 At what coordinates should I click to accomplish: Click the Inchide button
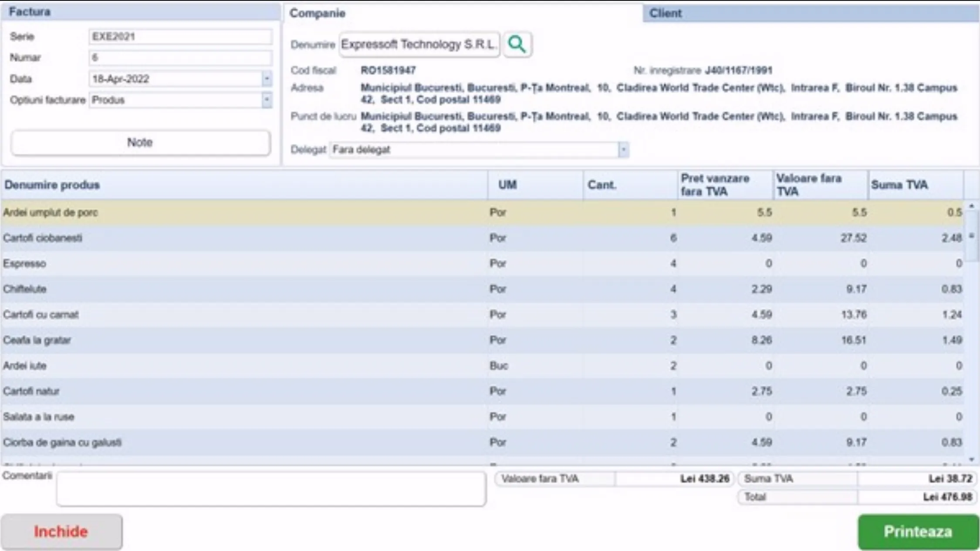click(x=61, y=531)
